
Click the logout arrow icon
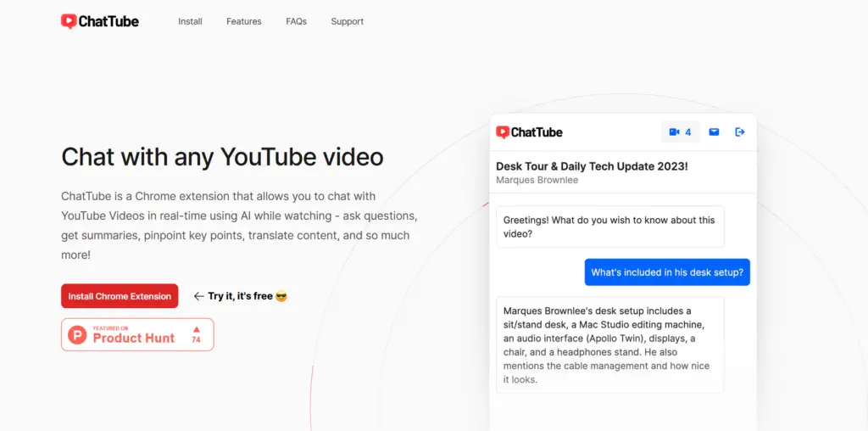pos(739,132)
